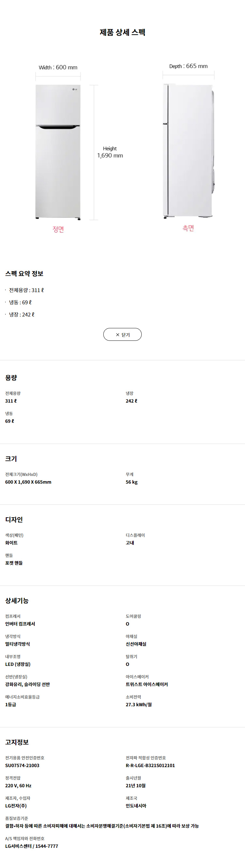Click the 인버터 컴프레서 compressor value

pyautogui.click(x=20, y=624)
